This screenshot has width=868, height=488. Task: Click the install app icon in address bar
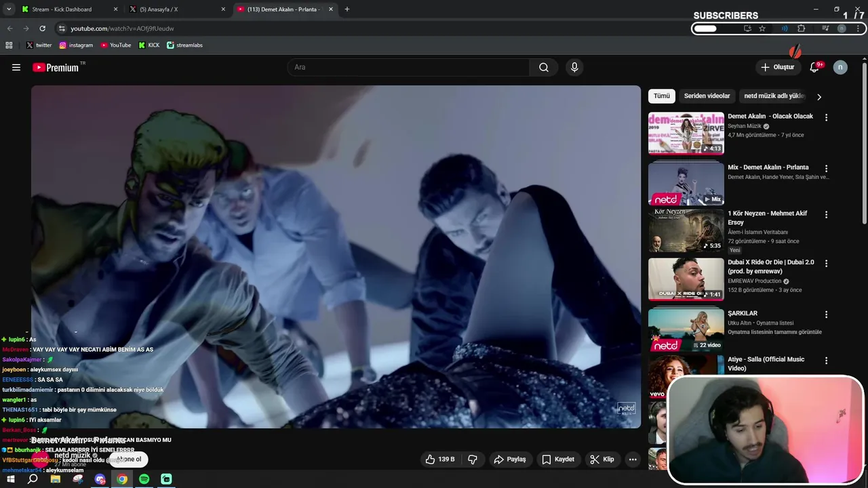[x=747, y=28]
